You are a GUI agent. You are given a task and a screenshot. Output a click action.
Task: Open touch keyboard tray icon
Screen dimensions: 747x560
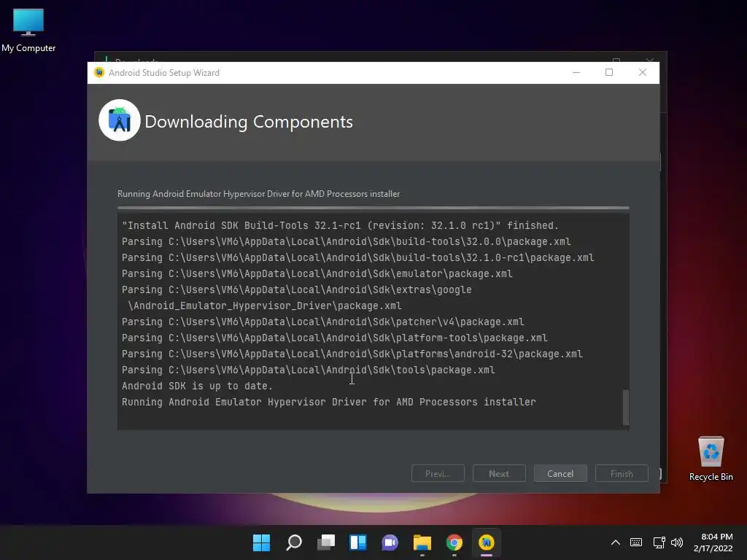pos(636,542)
